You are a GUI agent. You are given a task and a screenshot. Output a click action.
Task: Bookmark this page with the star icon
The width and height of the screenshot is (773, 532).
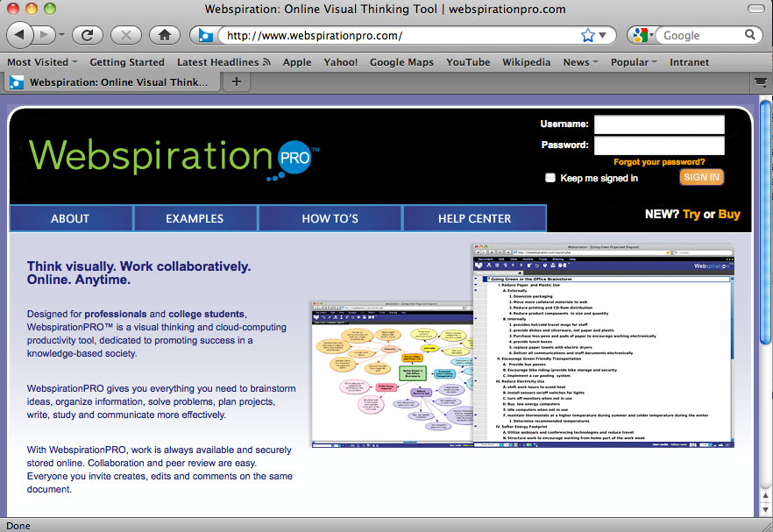coord(587,36)
